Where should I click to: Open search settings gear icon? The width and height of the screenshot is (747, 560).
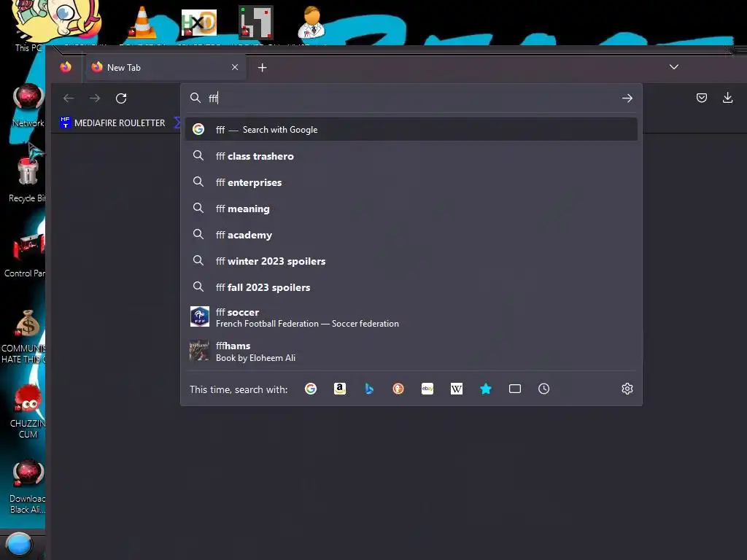click(627, 389)
